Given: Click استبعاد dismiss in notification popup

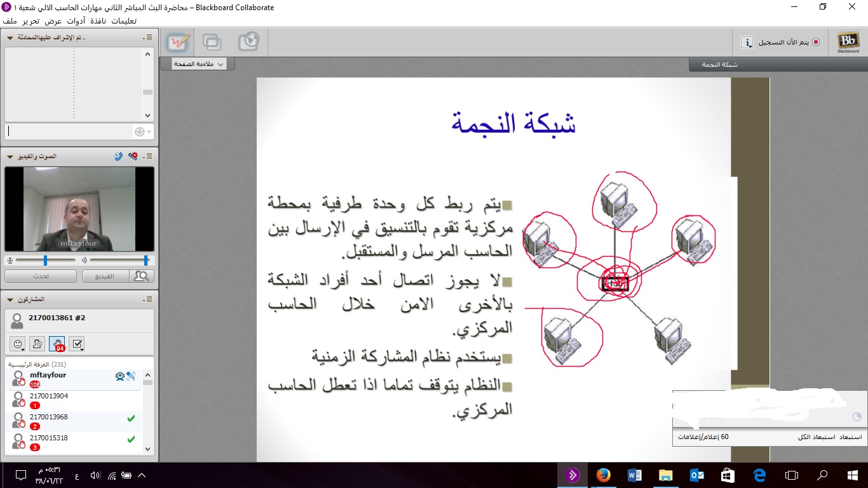Looking at the screenshot, I should 851,437.
